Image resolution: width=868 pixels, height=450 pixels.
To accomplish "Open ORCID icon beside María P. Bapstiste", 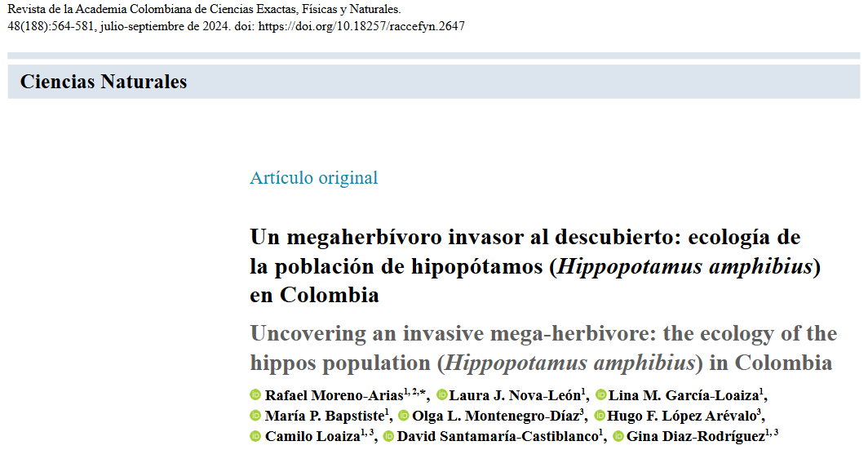I will [x=255, y=415].
